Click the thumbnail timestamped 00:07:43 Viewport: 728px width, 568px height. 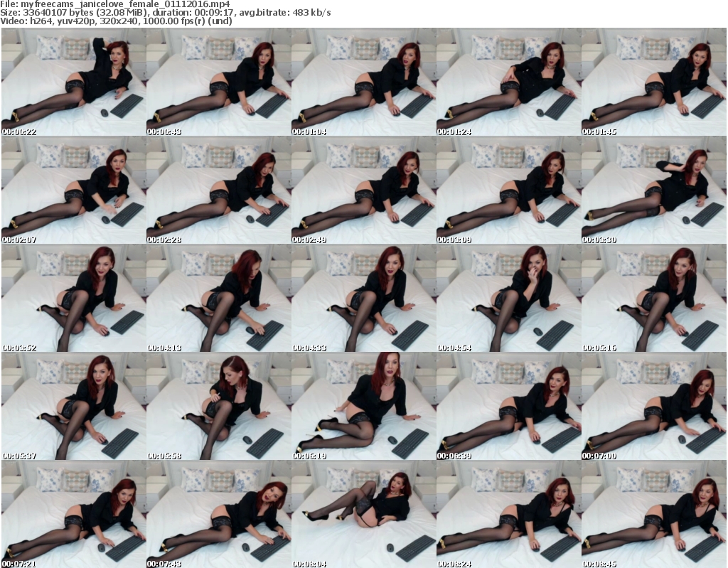(x=218, y=515)
